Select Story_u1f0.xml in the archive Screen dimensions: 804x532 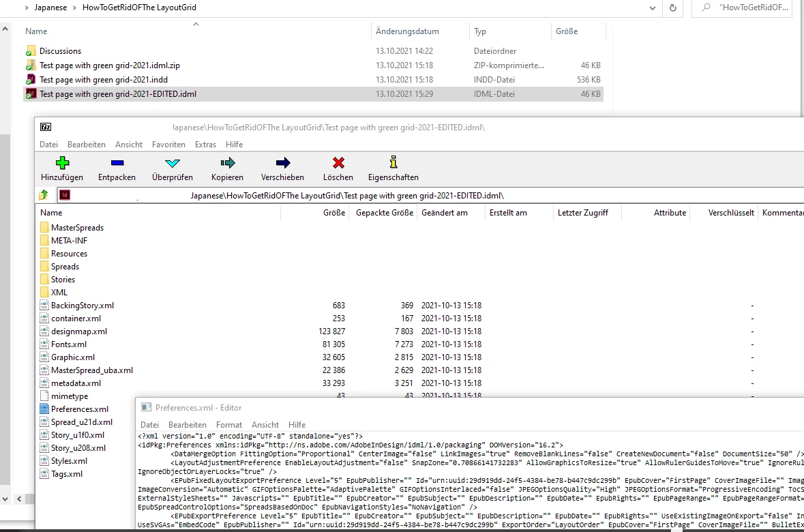(x=78, y=434)
